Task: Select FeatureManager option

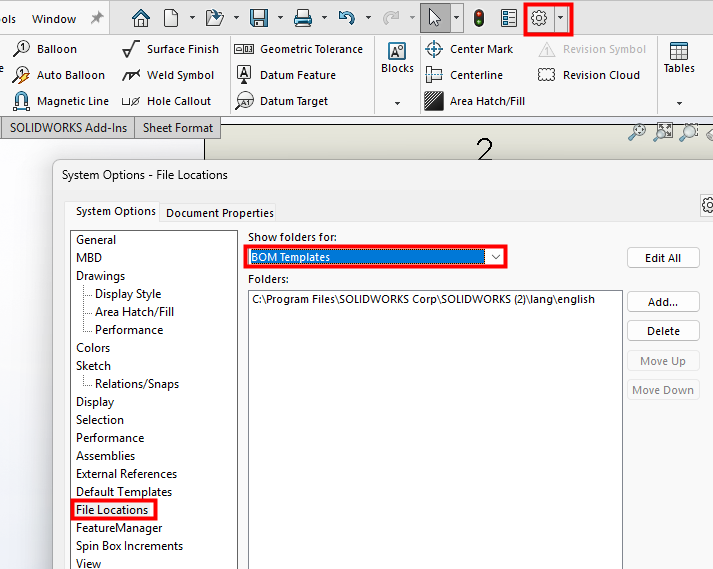Action: (119, 528)
